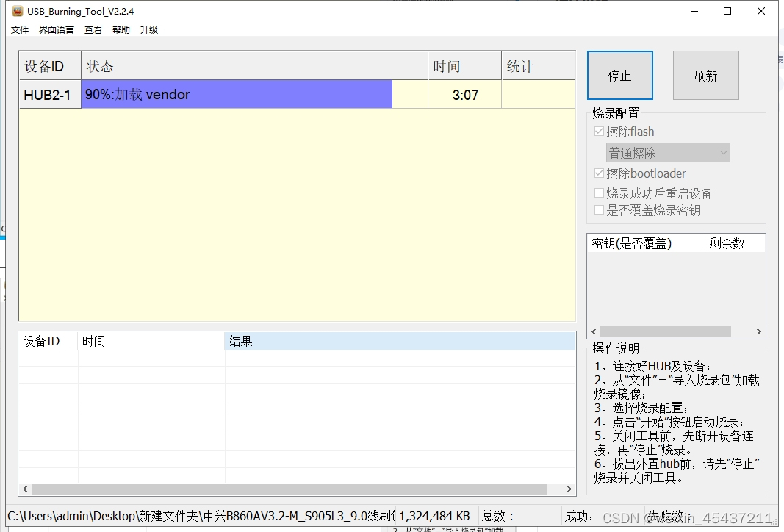Click the image file path in status bar
The height and width of the screenshot is (532, 784).
coord(201,516)
